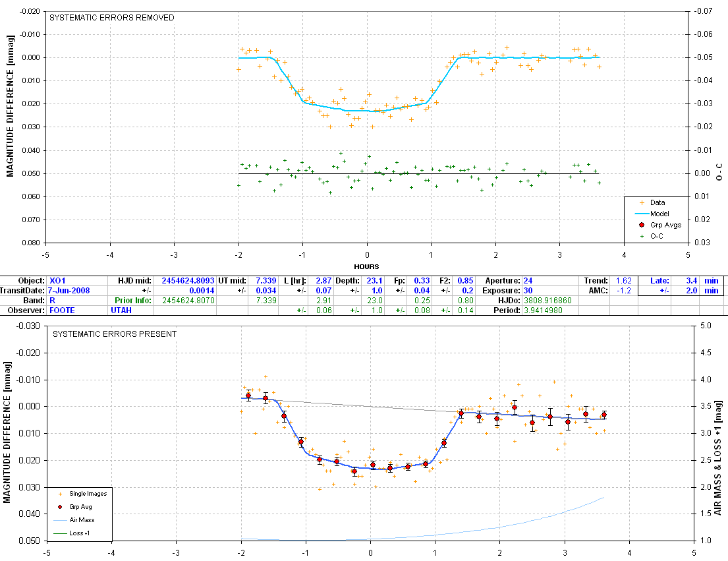Screen dimensions: 728x561
Task: Select the prior F2 value '0.80'
Action: point(466,301)
